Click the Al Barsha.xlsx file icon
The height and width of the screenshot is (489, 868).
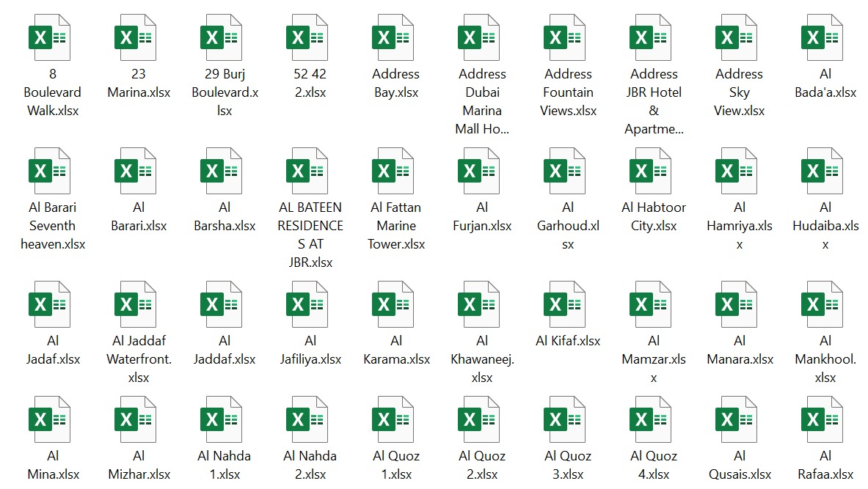point(223,169)
